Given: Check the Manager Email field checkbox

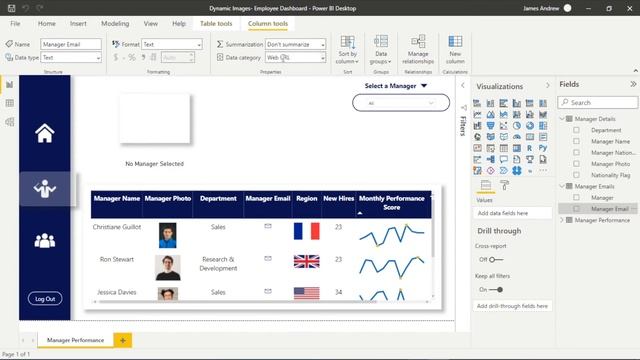Looking at the screenshot, I should (x=576, y=209).
